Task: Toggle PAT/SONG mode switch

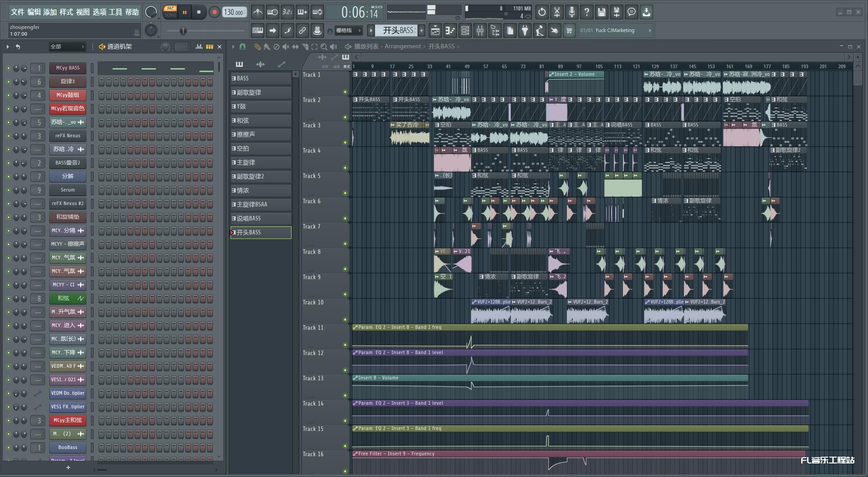Action: (170, 12)
